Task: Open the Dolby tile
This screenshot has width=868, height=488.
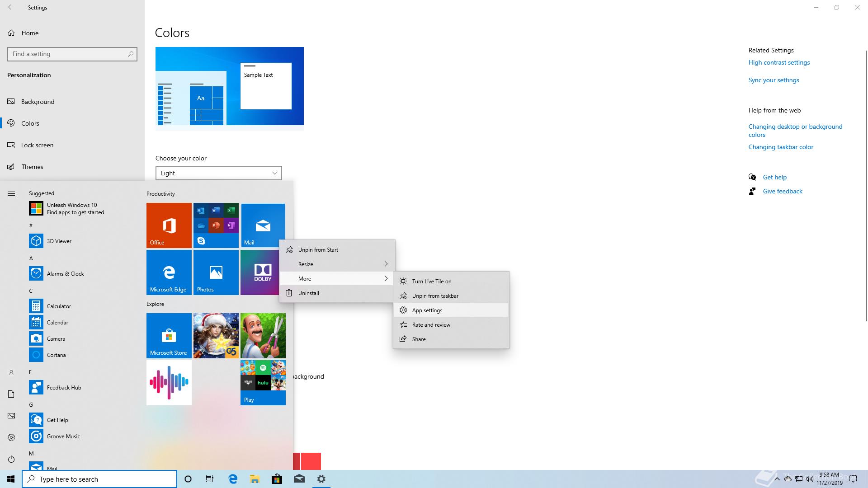Action: coord(260,272)
